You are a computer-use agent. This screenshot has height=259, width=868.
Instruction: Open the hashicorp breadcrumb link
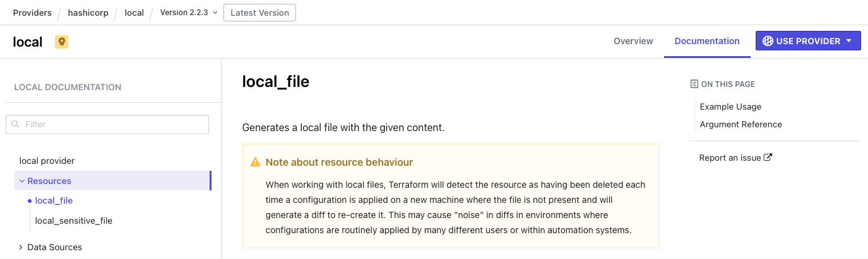tap(88, 13)
